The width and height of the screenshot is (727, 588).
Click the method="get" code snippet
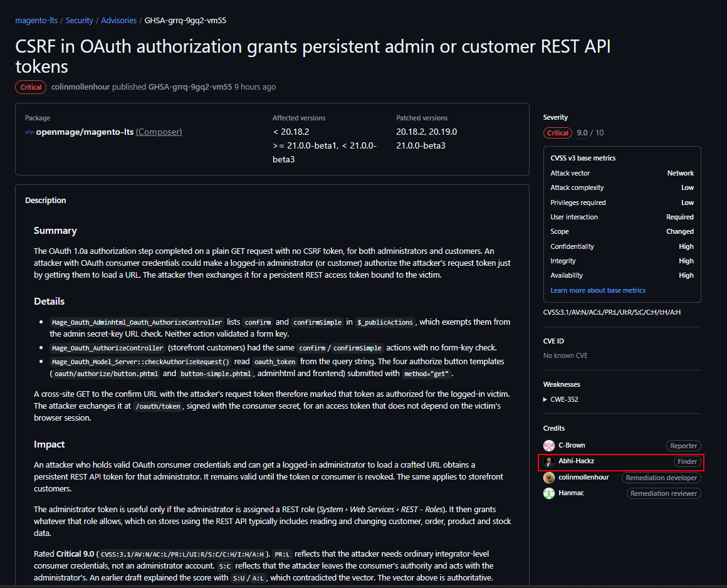pos(427,374)
